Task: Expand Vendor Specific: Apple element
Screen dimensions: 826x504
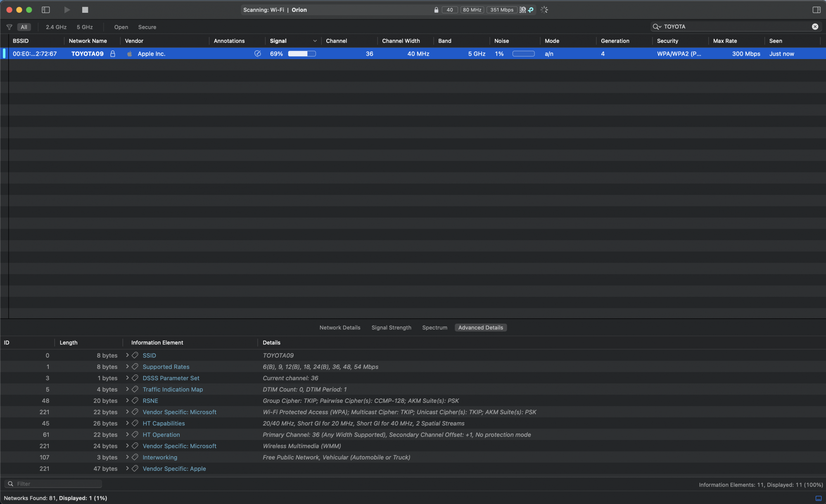Action: click(x=127, y=469)
